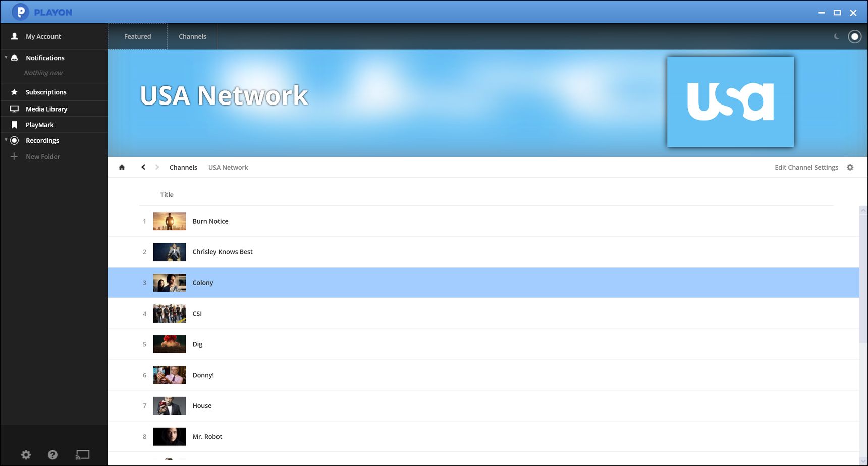Screen dimensions: 868x466
Task: Collapse the Notifications section triangle
Action: click(x=6, y=57)
